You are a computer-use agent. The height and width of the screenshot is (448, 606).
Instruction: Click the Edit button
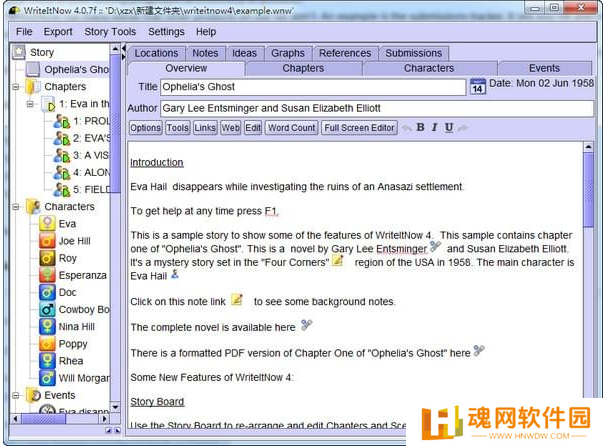click(x=253, y=128)
